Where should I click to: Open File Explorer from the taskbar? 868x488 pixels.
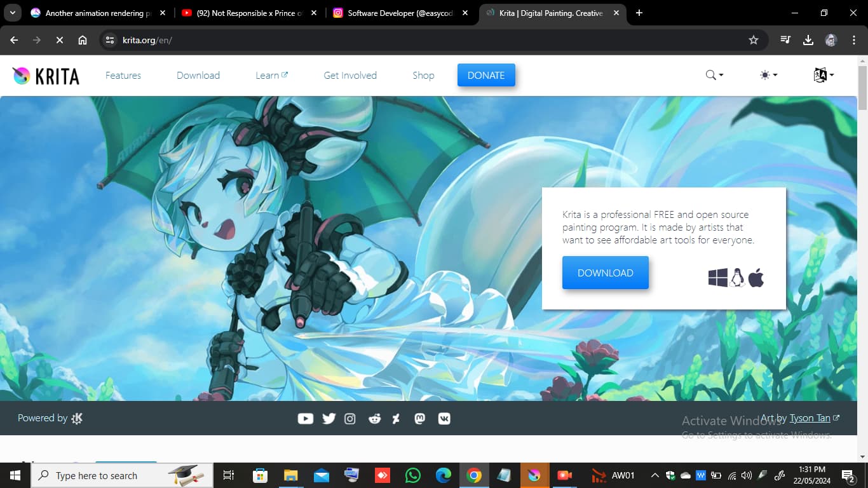(x=290, y=475)
